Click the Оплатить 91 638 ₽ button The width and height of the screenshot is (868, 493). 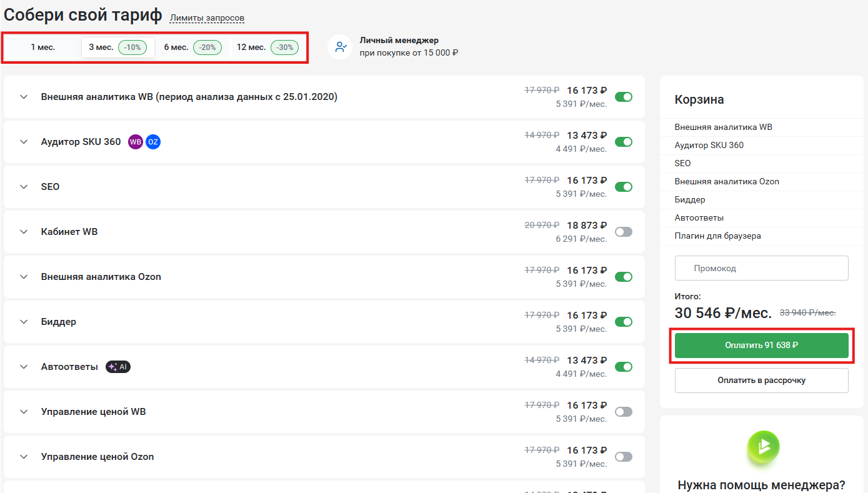click(761, 346)
